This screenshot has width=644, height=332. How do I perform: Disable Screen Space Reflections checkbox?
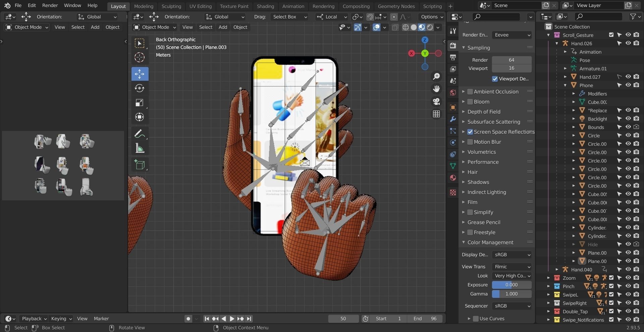[x=470, y=132]
